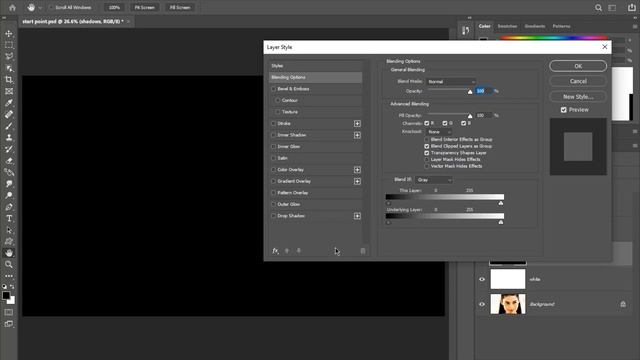Click the New Style button

point(578,97)
